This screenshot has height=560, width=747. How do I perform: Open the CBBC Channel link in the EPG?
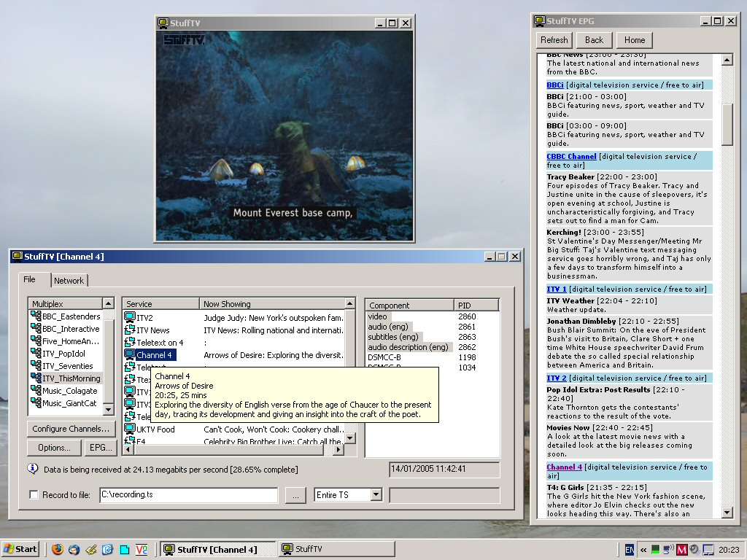(572, 156)
